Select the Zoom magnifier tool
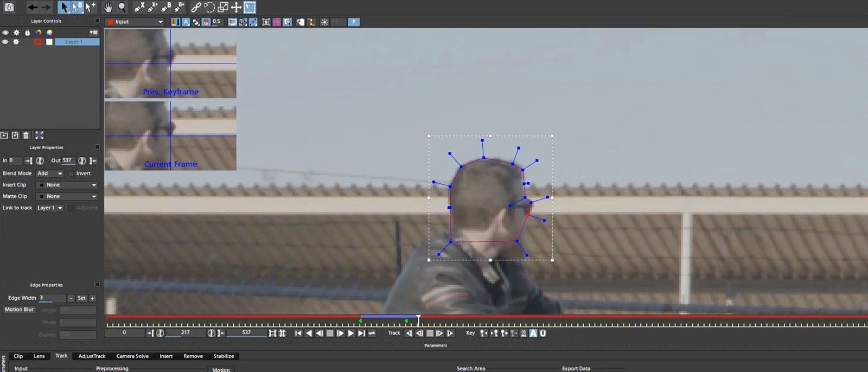The image size is (868, 372). 122,7
